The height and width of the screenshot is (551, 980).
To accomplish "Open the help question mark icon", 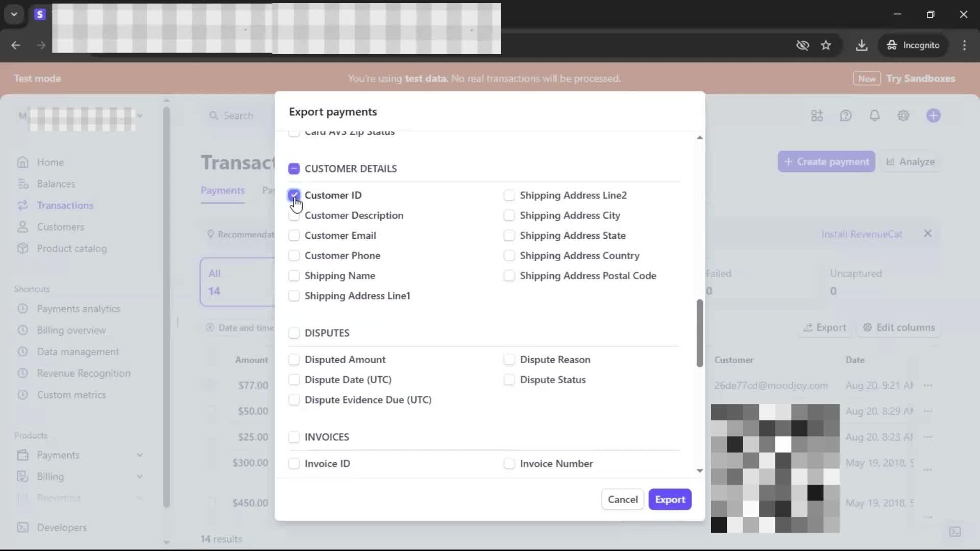I will click(845, 116).
